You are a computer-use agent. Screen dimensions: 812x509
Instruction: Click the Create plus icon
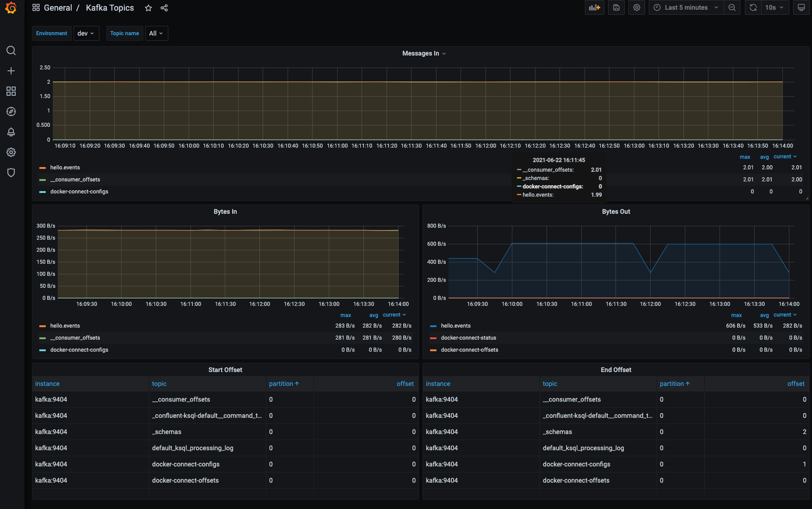[11, 71]
